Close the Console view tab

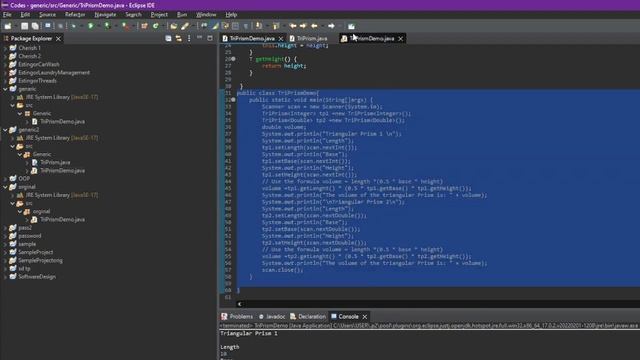click(x=365, y=316)
